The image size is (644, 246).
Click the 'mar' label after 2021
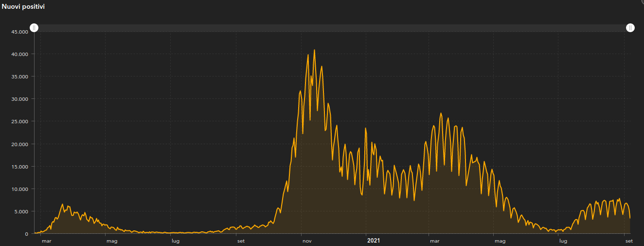[434, 241]
